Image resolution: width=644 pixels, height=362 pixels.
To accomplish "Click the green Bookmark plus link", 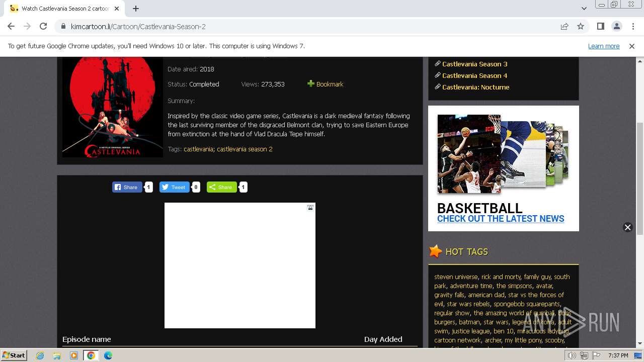I will (326, 84).
